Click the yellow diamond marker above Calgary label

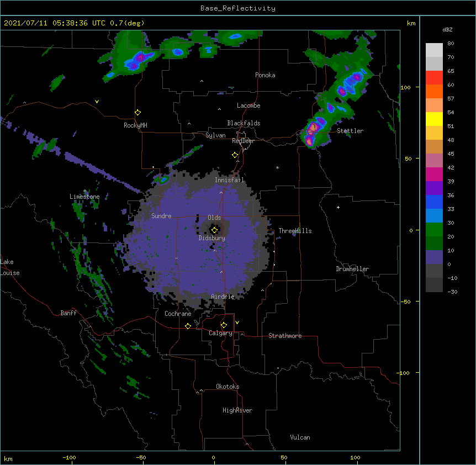pos(224,325)
